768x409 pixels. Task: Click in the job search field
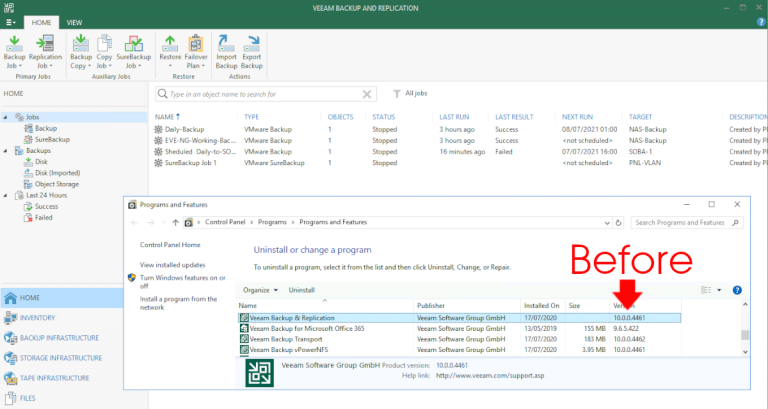[264, 94]
